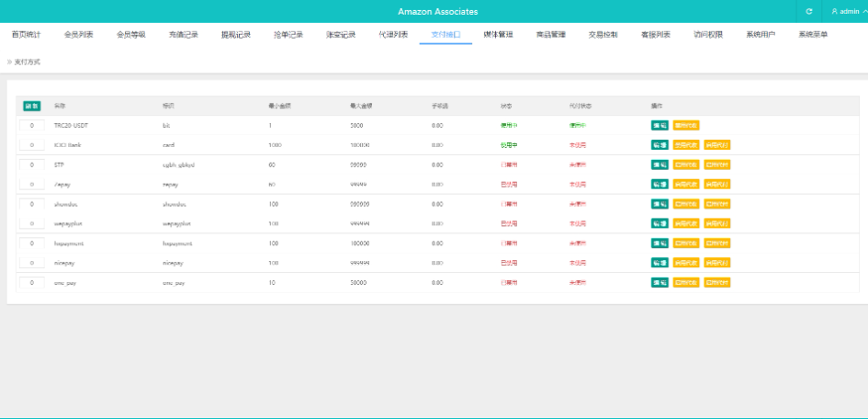Viewport: 868px width, 419px height.
Task: Focus the sort field for ICICI Bank
Action: pyautogui.click(x=31, y=145)
